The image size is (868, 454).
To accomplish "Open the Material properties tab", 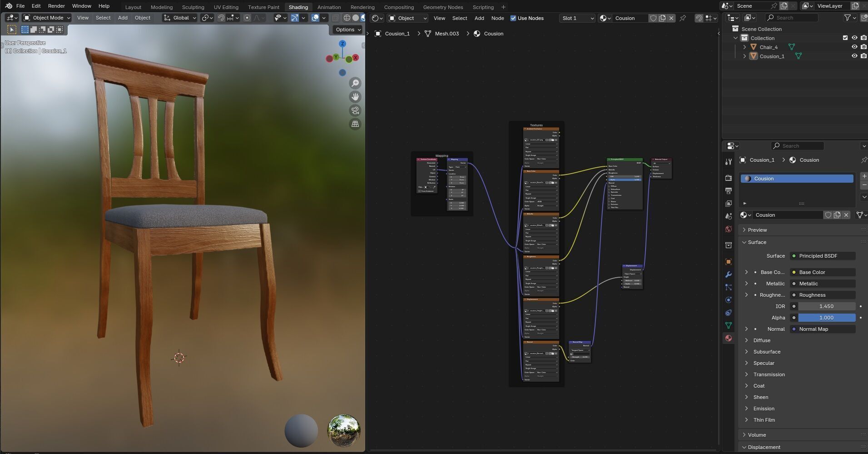I will coord(729,338).
